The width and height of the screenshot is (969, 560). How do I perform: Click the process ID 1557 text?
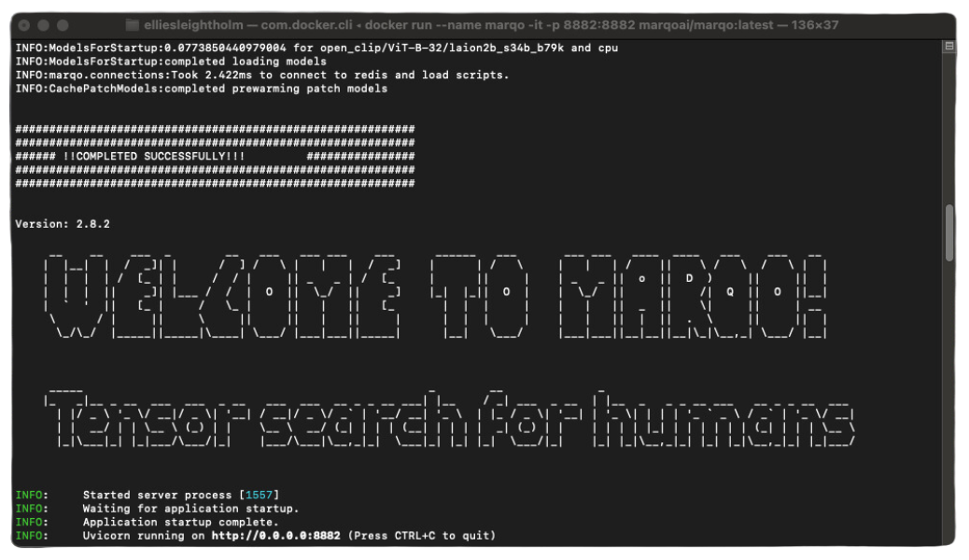point(260,495)
